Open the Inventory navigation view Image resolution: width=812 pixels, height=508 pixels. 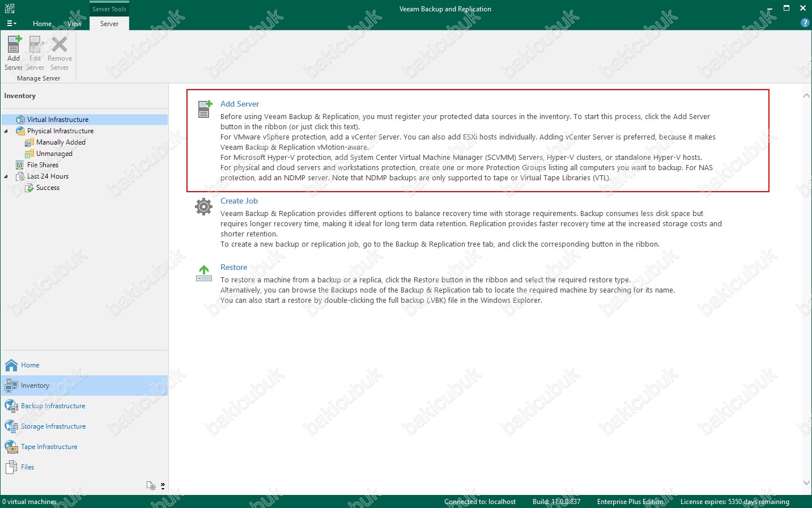click(x=84, y=386)
